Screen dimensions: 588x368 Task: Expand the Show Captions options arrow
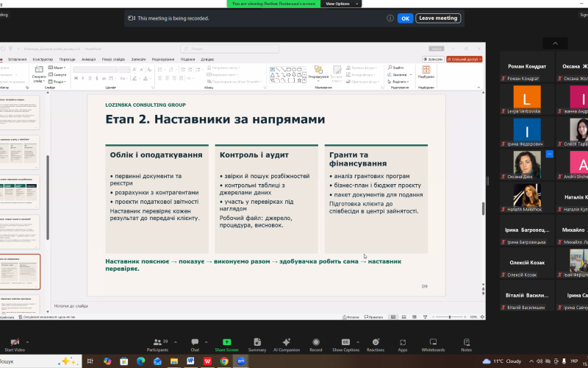(x=358, y=342)
